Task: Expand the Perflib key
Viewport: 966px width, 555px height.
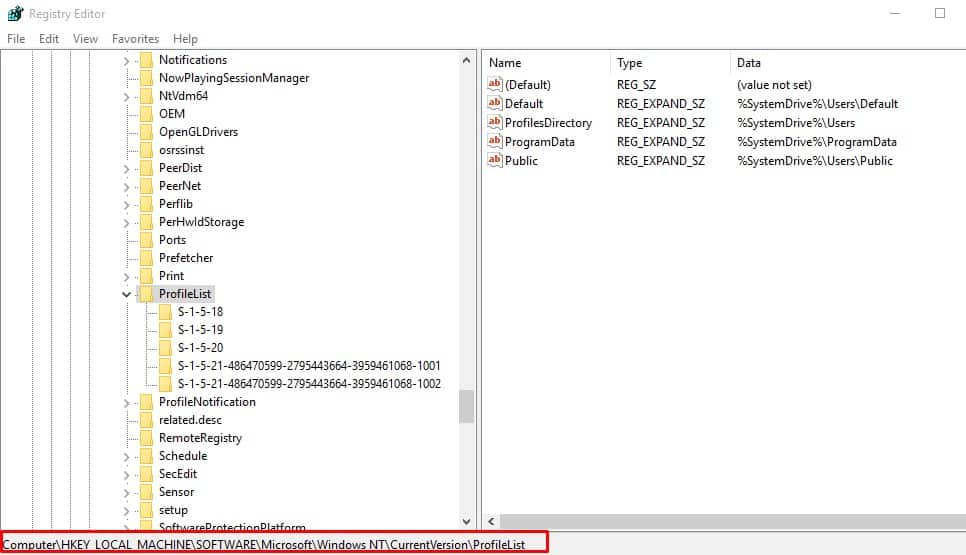Action: coord(126,205)
